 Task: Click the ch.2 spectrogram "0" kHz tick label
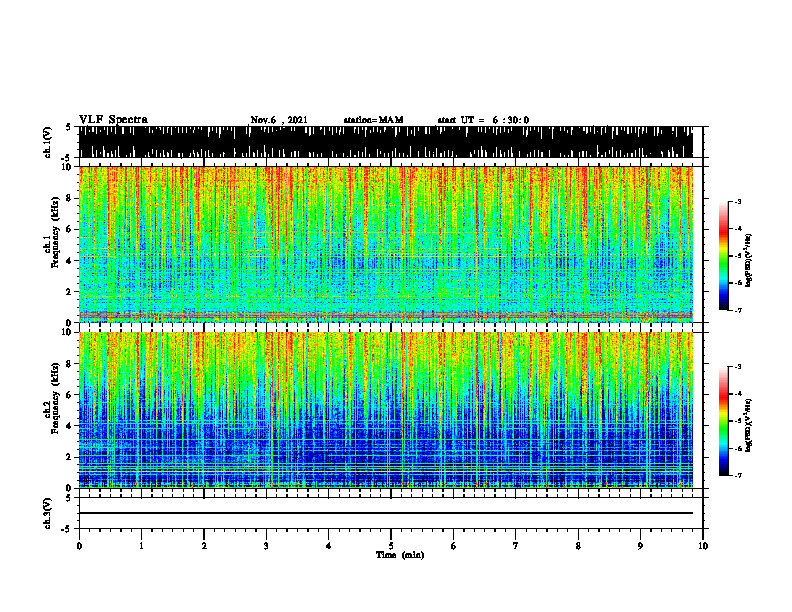coord(69,488)
